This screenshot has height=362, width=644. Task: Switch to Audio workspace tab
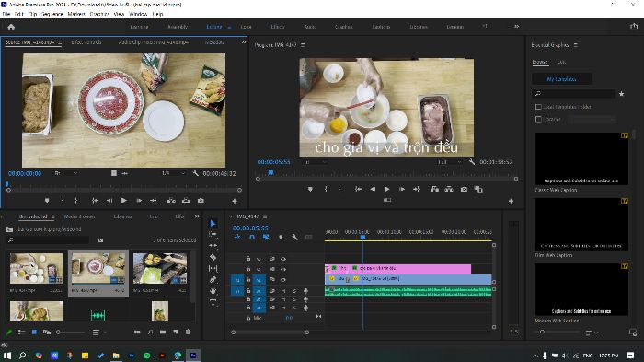click(310, 27)
